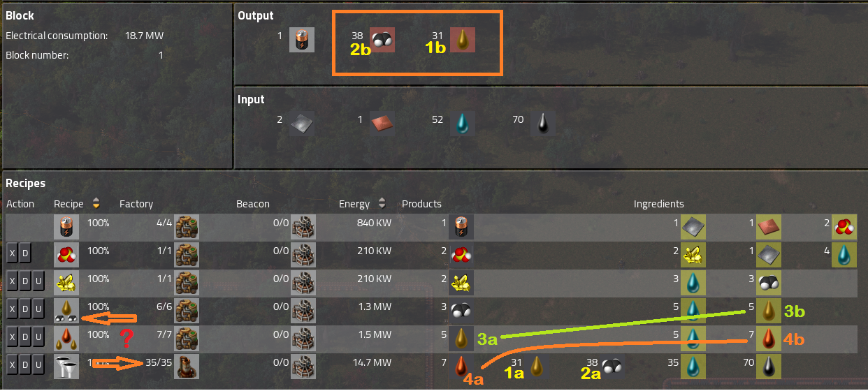Toggle the sort arrow next to the Energy header
This screenshot has width=868, height=391.
click(382, 204)
